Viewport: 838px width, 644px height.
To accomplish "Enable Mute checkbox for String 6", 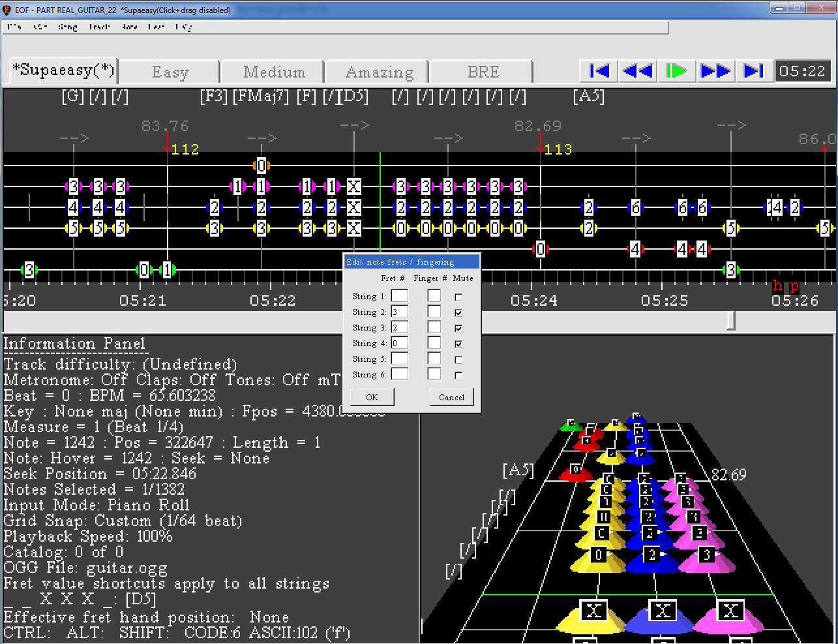I will coord(458,375).
